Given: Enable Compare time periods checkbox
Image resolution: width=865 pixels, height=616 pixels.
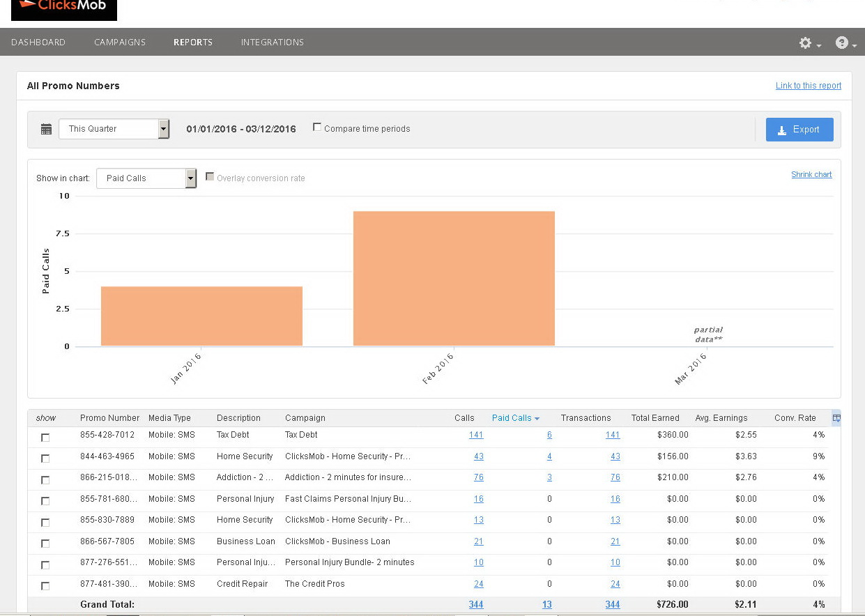Looking at the screenshot, I should [x=317, y=128].
